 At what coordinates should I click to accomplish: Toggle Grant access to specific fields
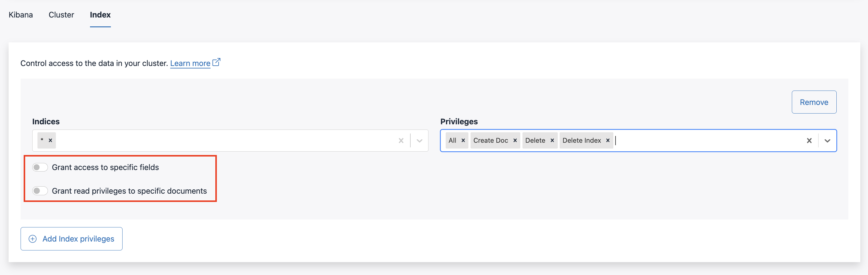coord(40,167)
